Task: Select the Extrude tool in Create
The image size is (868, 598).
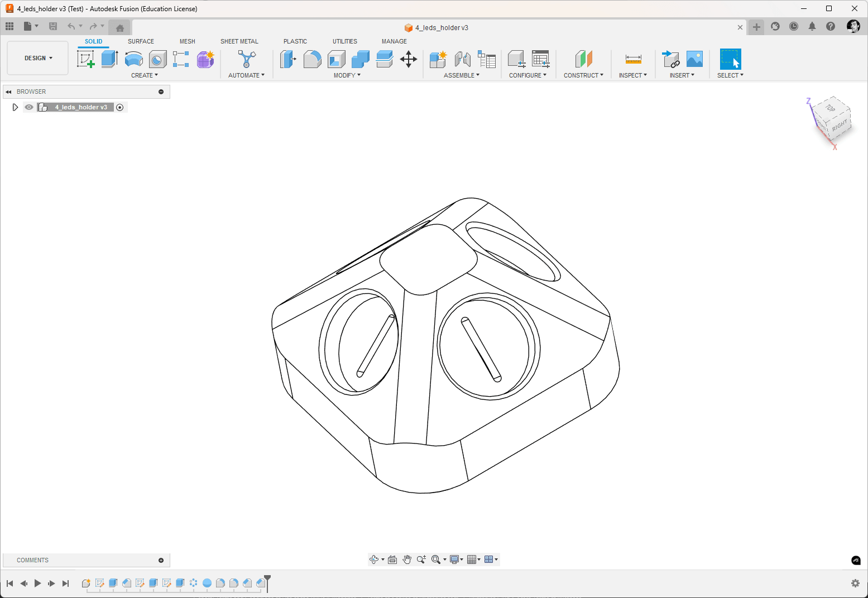Action: tap(110, 59)
